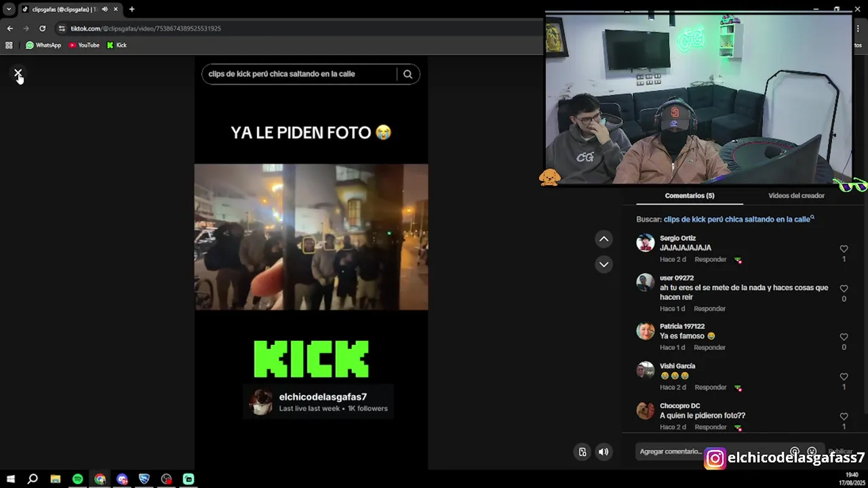
Task: Open the teal robot-face app on taskbar
Action: click(189, 479)
